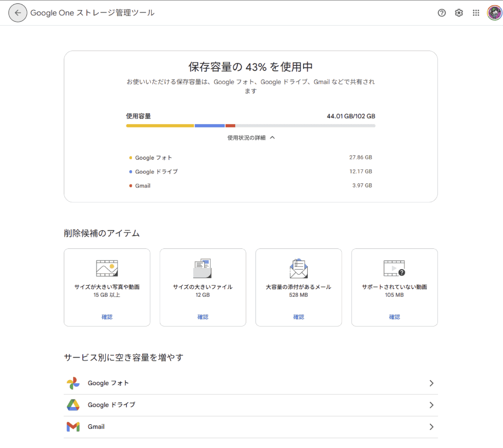
Task: Go back using the arrow button
Action: (18, 13)
